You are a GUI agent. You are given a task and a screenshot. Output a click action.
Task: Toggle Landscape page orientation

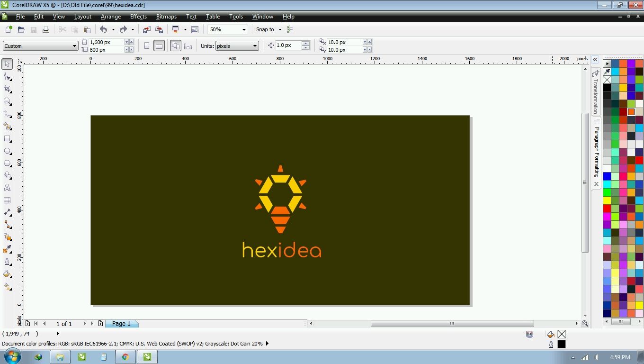pos(159,46)
